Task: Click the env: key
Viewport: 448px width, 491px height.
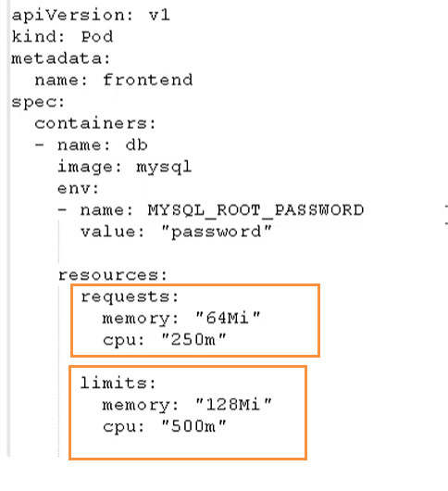Action: click(78, 188)
